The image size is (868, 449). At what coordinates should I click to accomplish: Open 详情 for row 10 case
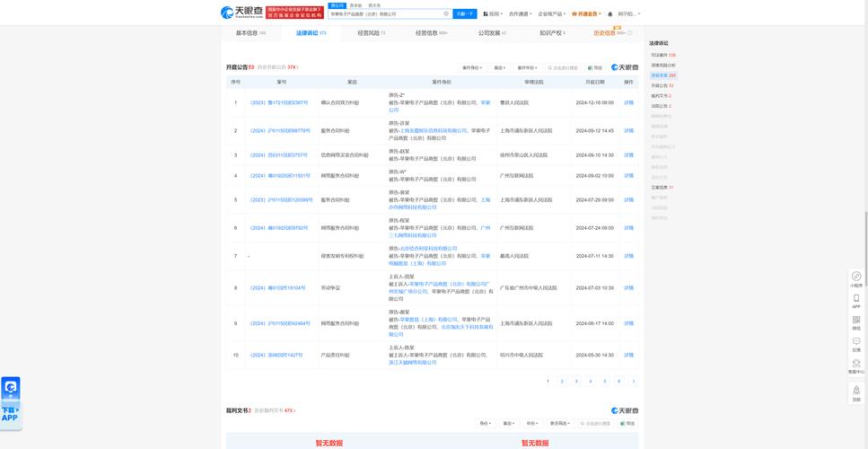(628, 356)
